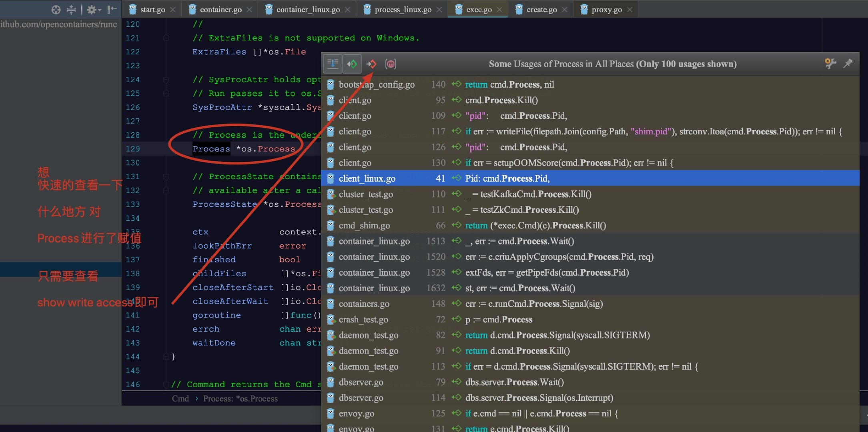Screen dimensions: 868x432
Task: Close the start.go tab
Action: 173,10
